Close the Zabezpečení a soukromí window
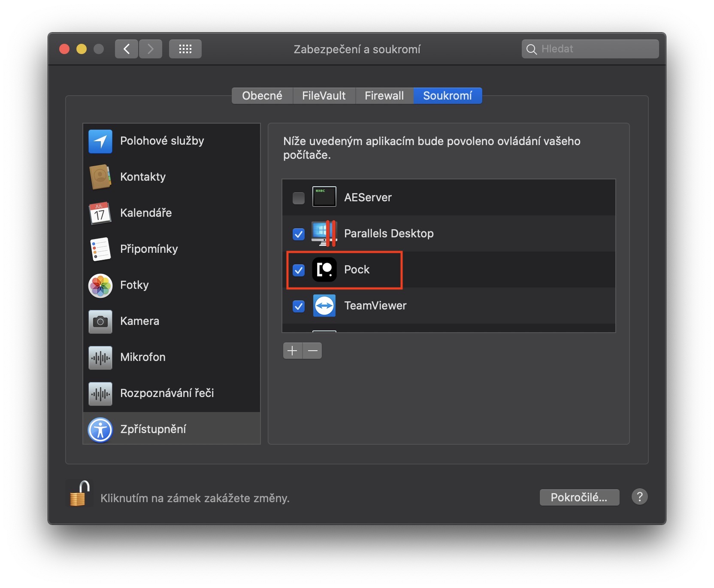The image size is (714, 588). tap(64, 49)
